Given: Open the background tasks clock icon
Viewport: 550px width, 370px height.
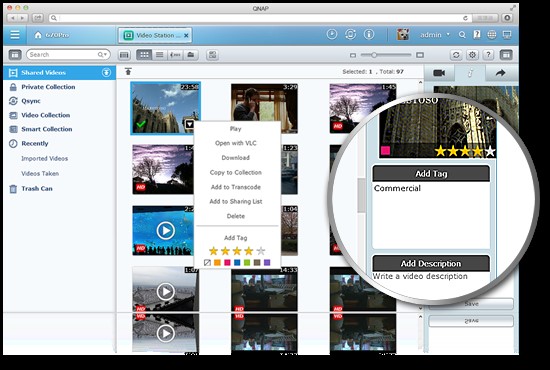Looking at the screenshot, I should [331, 34].
